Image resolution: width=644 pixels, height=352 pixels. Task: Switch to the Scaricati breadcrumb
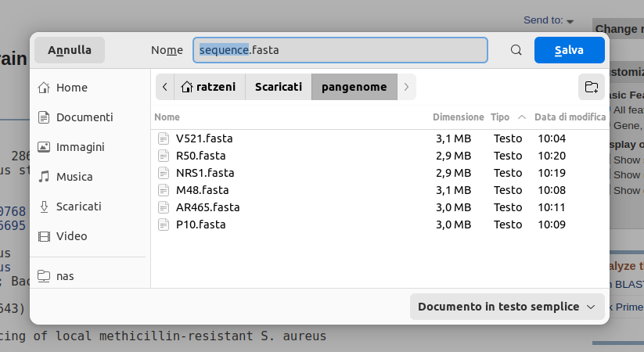pos(278,87)
